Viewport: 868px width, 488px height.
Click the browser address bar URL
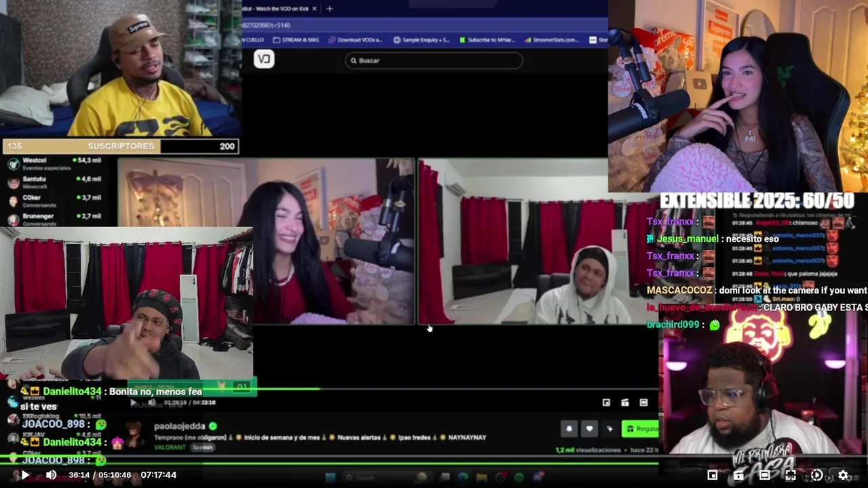(x=268, y=25)
